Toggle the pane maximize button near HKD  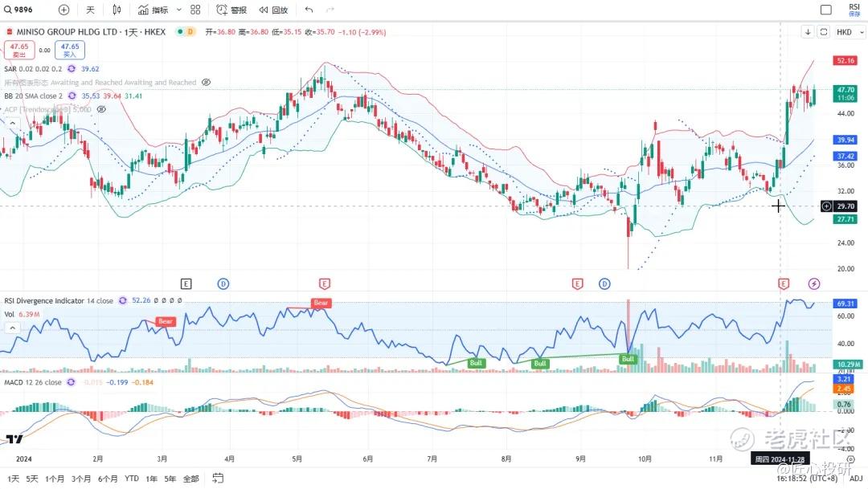click(x=824, y=32)
